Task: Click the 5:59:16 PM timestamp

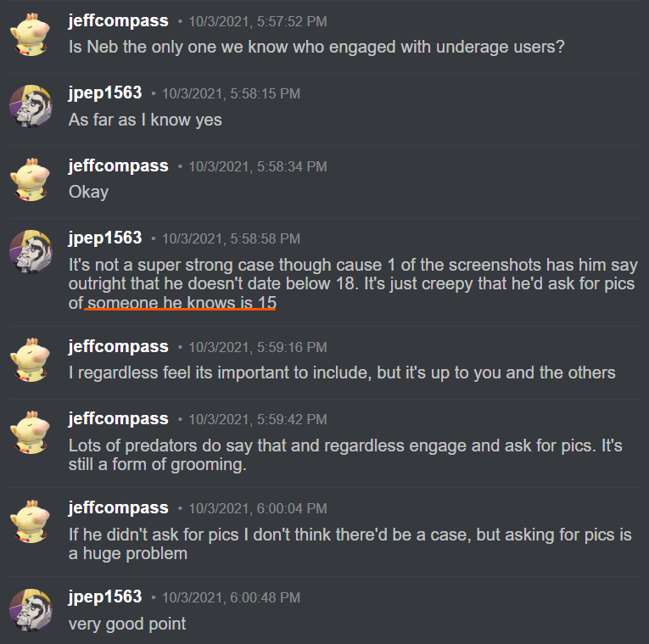Action: click(258, 347)
